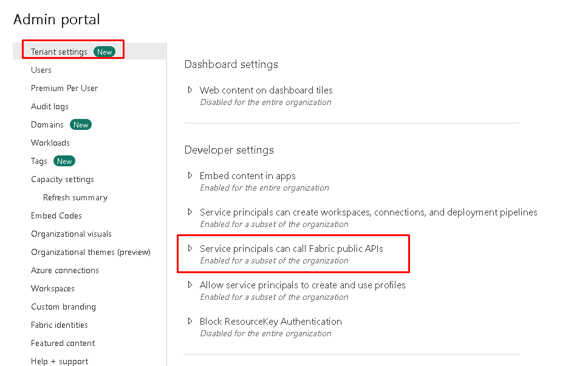Go to Users section
Image resolution: width=588 pixels, height=366 pixels.
(x=41, y=70)
